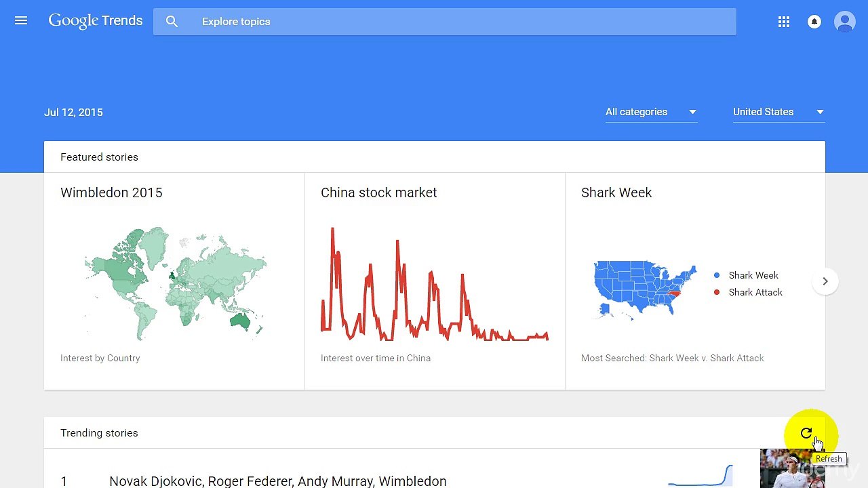Click the red Shark Attack legend dot
This screenshot has height=488, width=868.
pos(717,292)
